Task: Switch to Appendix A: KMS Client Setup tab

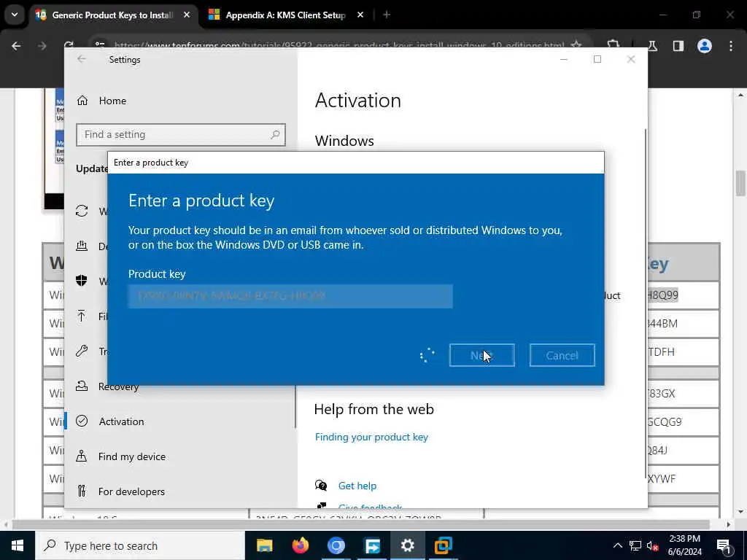Action: (285, 15)
